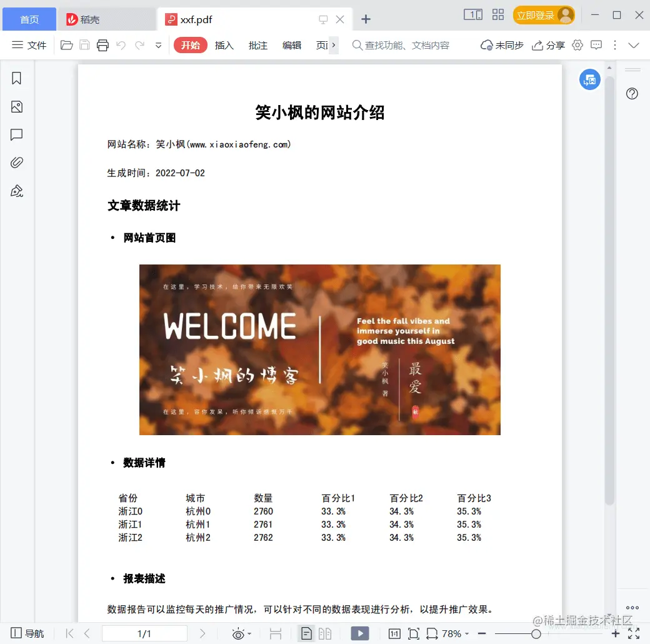
Task: Open the thumbnail image panel in sidebar
Action: click(17, 106)
